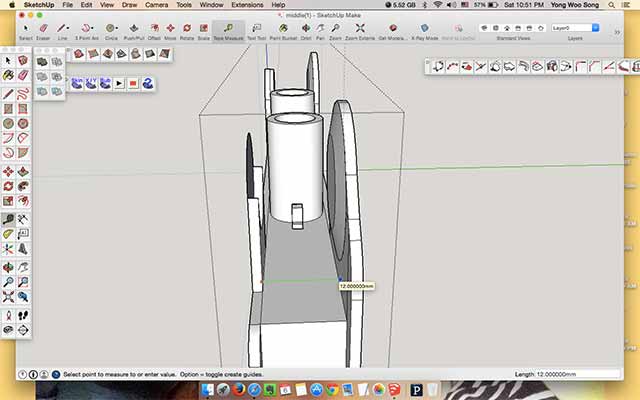Select the Eraser tool in top toolbar

43,31
